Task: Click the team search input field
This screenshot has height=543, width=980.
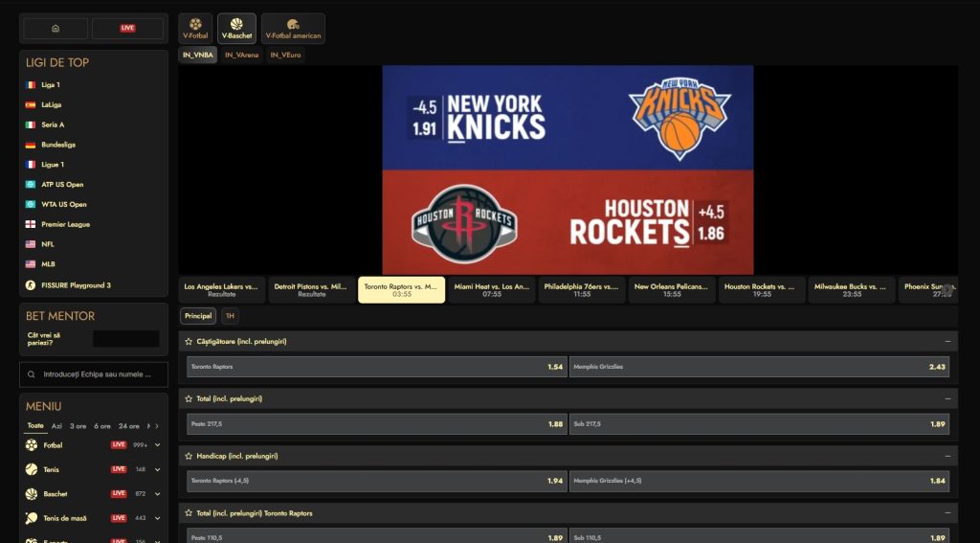Action: [94, 374]
